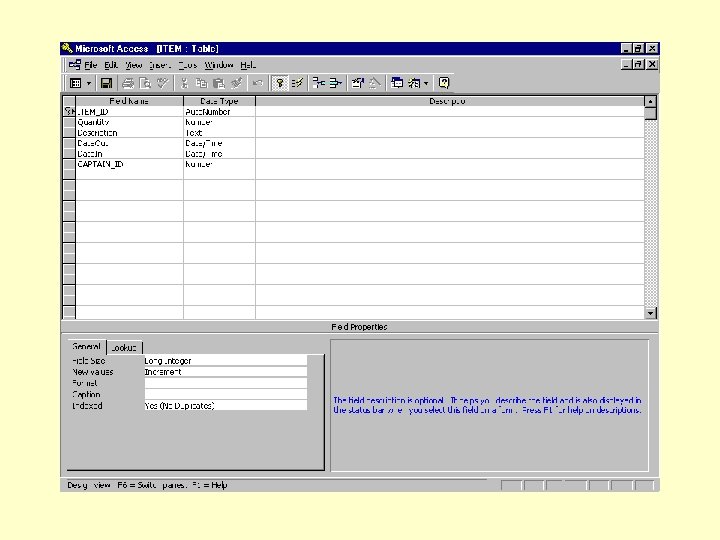Select the DateOut field name cell
This screenshot has height=540, width=720.
[x=129, y=143]
